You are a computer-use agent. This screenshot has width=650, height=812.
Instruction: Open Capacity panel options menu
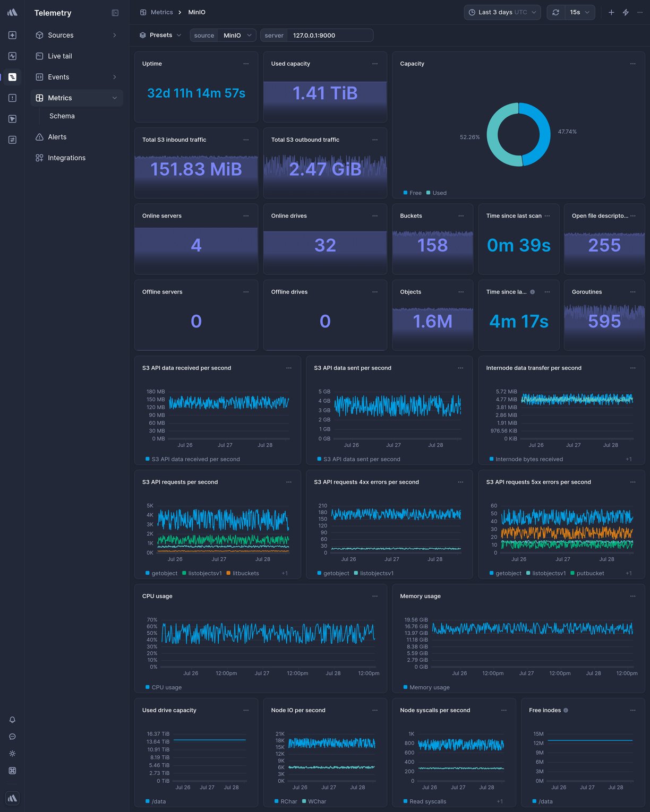click(x=632, y=64)
